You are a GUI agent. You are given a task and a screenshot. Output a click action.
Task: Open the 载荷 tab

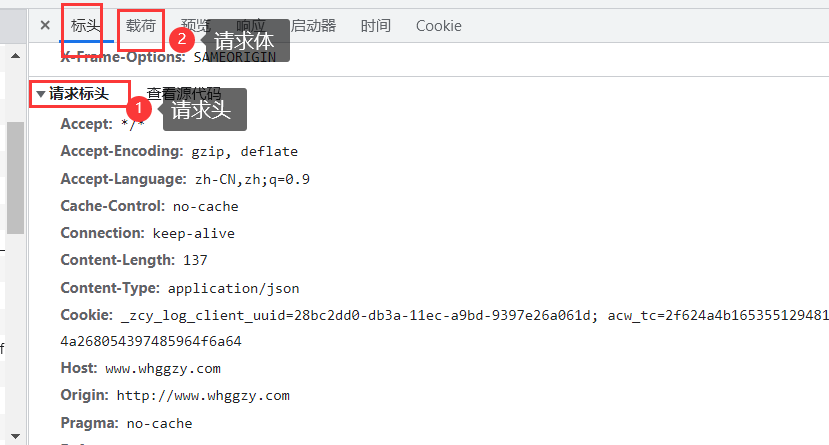(141, 26)
